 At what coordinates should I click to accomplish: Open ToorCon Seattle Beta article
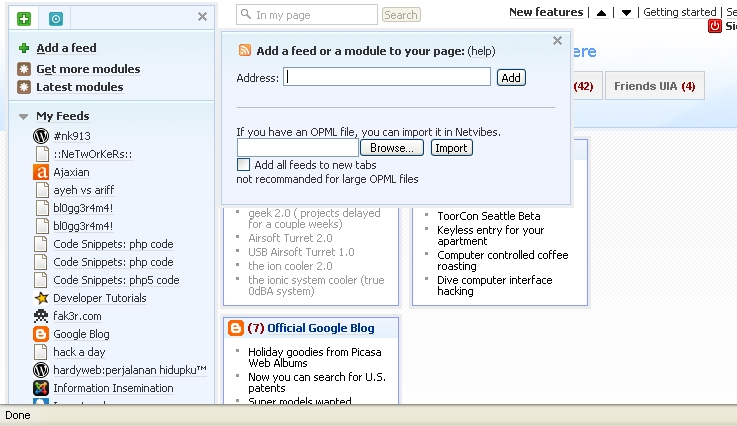coord(489,216)
